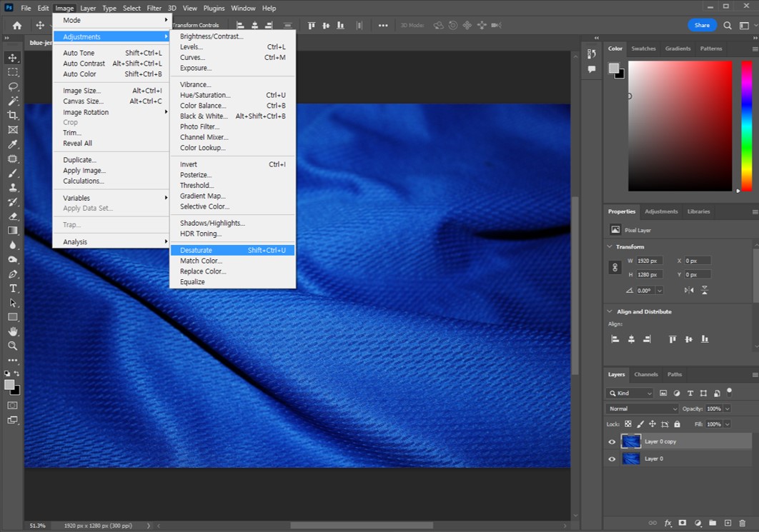Select the Eyedropper tool
Viewport: 759px width, 532px height.
[x=13, y=144]
